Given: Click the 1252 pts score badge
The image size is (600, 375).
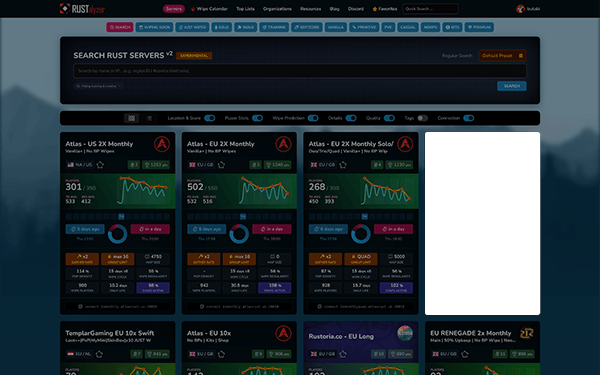Looking at the screenshot, I should [x=156, y=165].
